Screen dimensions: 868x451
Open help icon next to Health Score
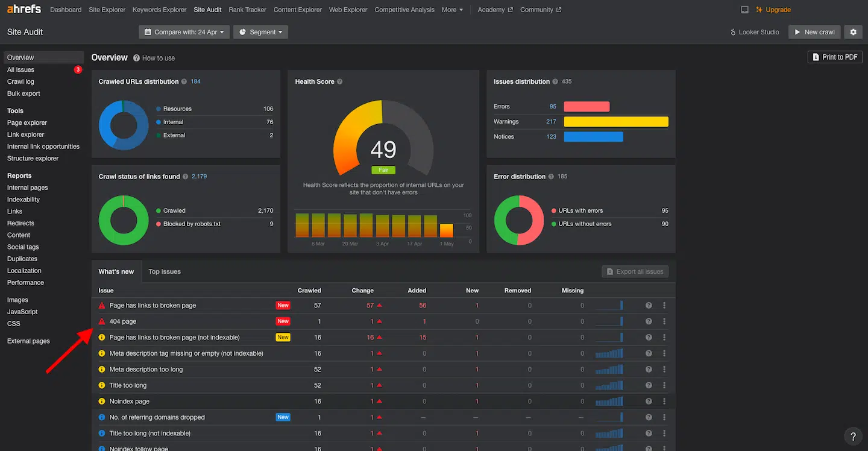340,81
